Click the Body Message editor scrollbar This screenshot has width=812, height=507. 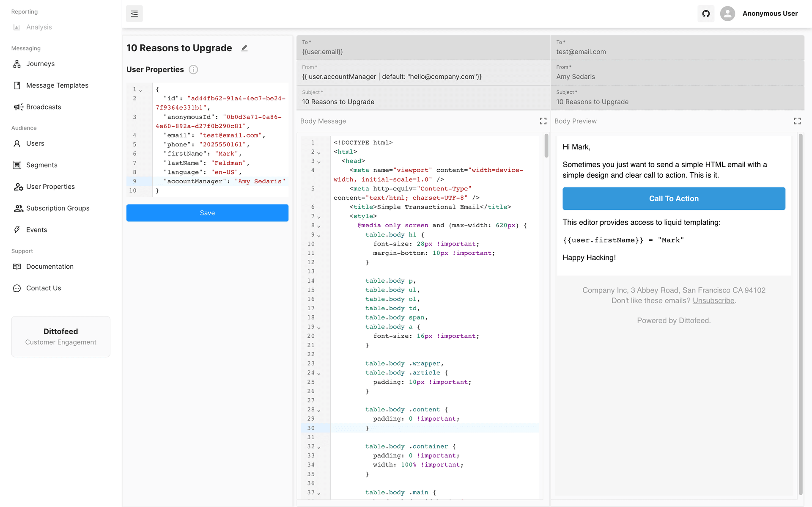click(546, 146)
